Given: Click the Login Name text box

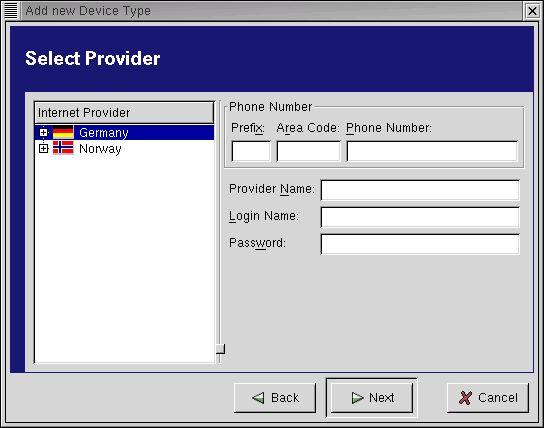Looking at the screenshot, I should [x=420, y=217].
